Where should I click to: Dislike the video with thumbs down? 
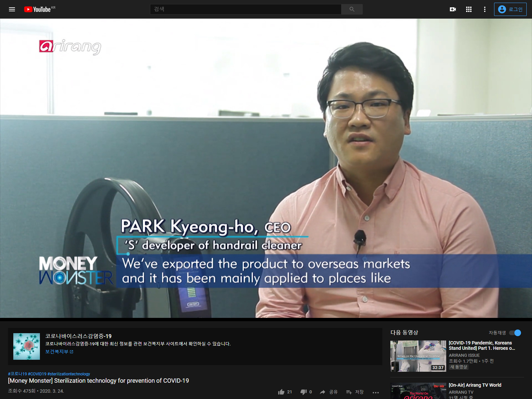(306, 392)
